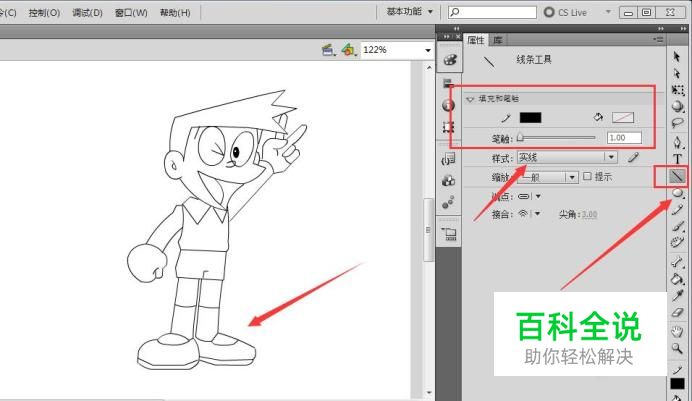Image resolution: width=692 pixels, height=401 pixels.
Task: Click the black stroke color swatch in Properties
Action: (x=530, y=117)
